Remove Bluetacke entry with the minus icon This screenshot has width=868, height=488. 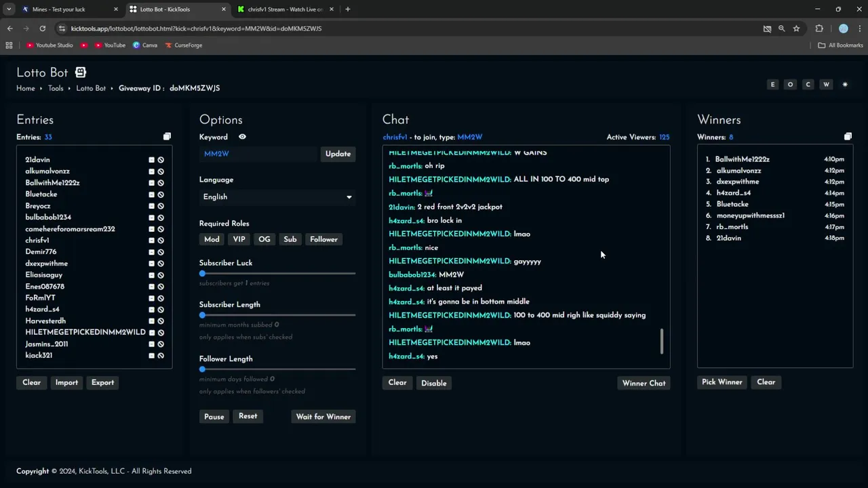coord(151,195)
